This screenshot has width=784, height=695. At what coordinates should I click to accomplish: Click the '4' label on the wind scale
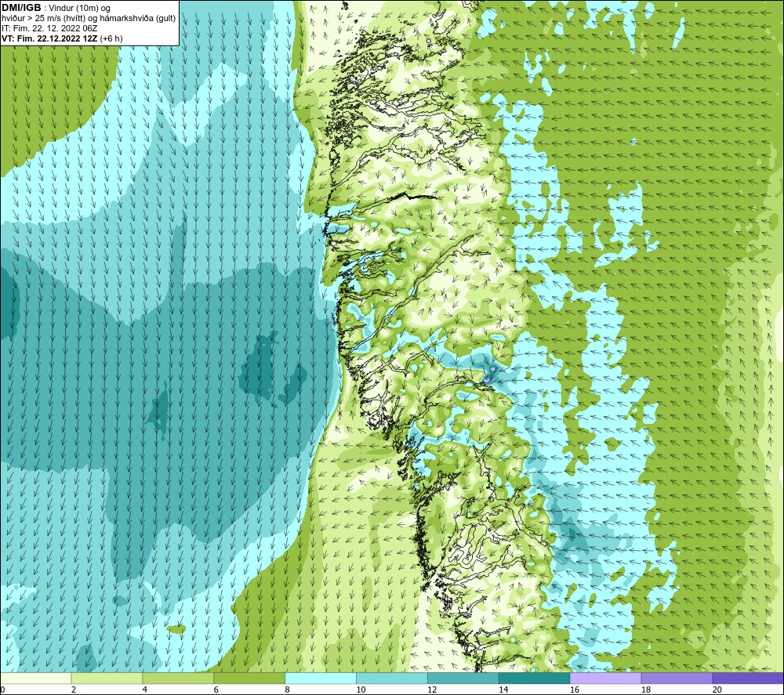(x=144, y=690)
